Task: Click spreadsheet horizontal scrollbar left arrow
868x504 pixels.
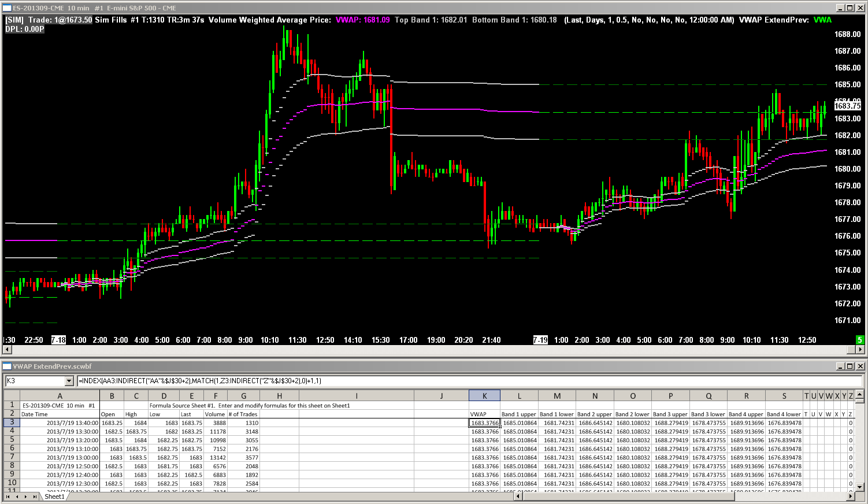Action: click(x=518, y=496)
